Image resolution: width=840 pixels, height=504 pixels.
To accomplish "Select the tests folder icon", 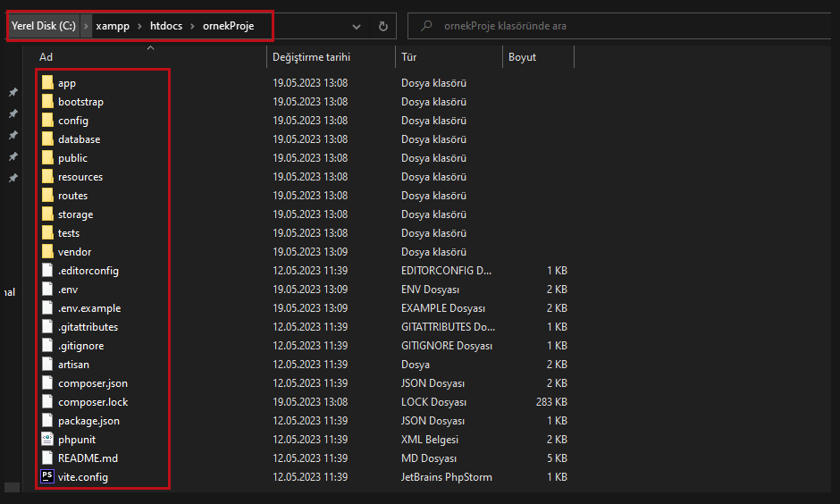I will coord(47,232).
